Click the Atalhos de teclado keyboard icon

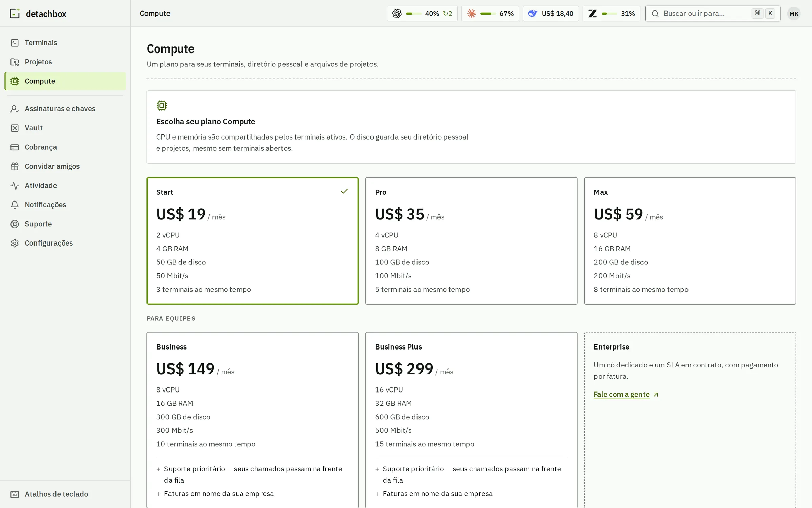[15, 494]
